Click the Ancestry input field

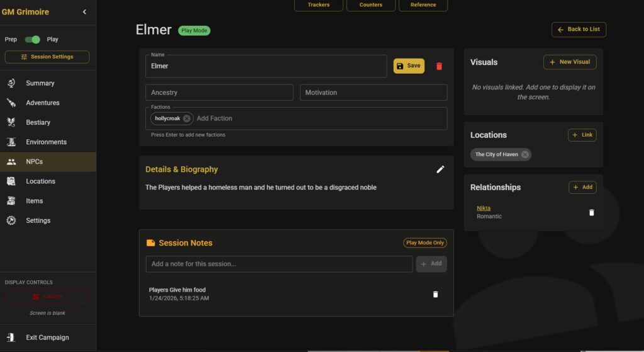219,93
